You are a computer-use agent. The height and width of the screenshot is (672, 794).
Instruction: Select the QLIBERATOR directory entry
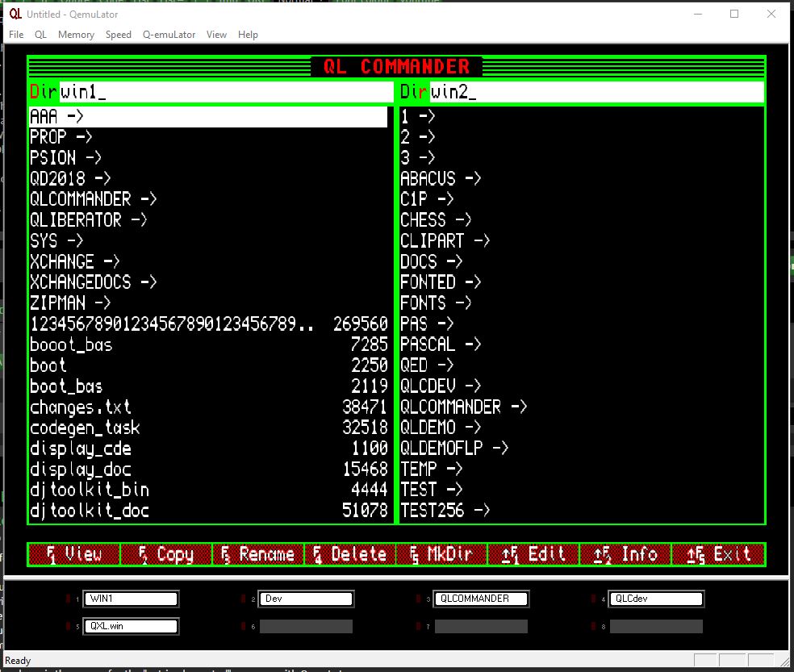pos(208,220)
